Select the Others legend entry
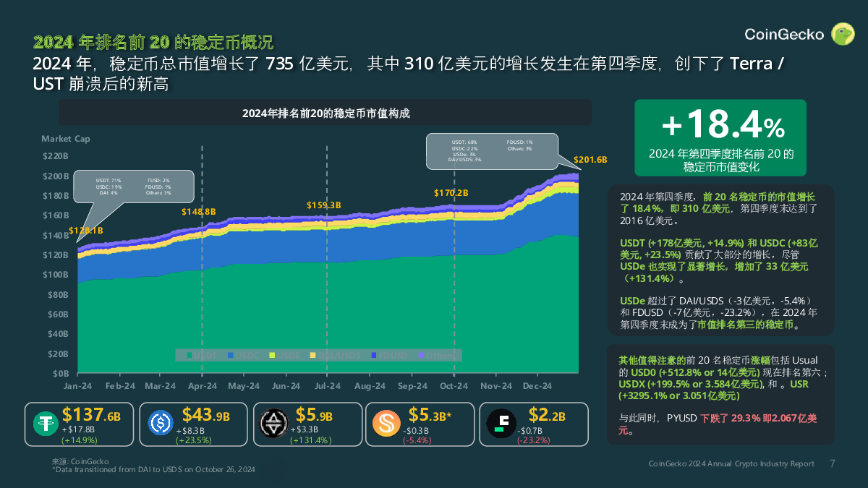The image size is (868, 488). pos(436,355)
